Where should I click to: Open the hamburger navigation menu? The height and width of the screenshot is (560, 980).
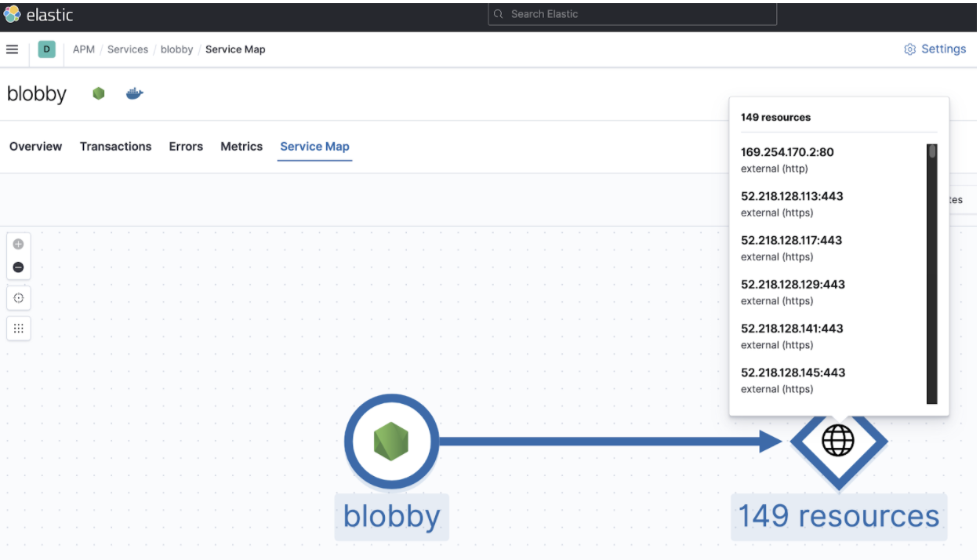12,49
